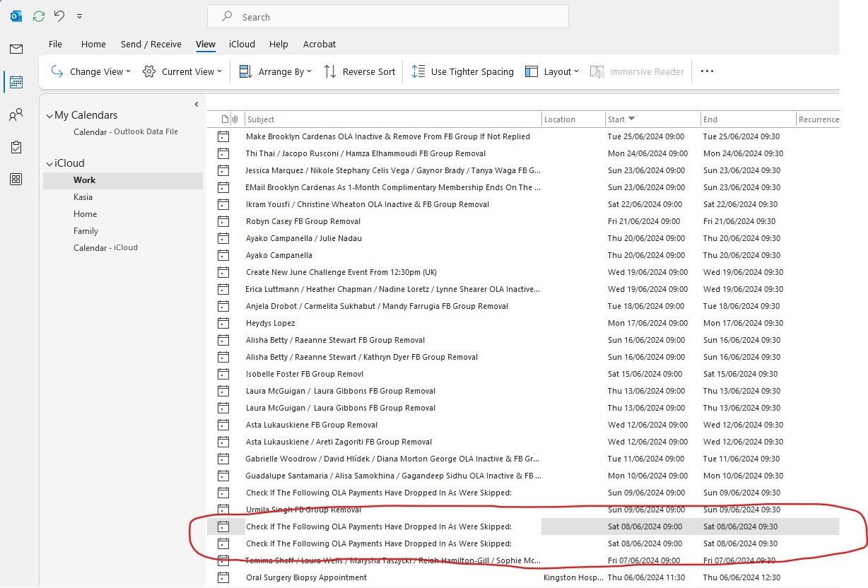Screen dimensions: 868x588
Task: Click the Send/Receive sync icon
Action: [38, 16]
